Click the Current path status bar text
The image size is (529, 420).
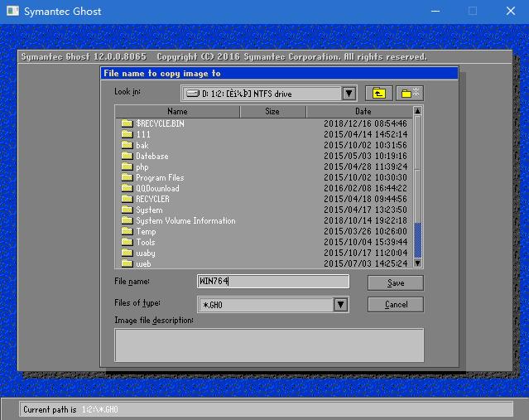tap(70, 409)
